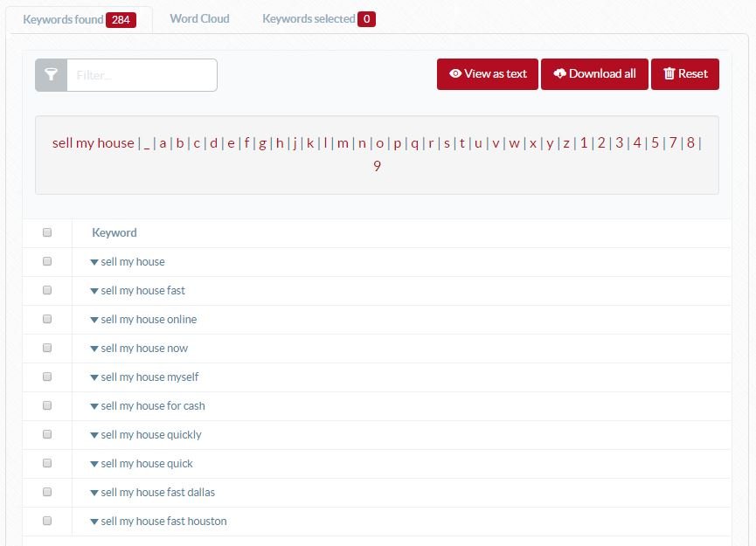
Task: Expand suggestions under 'sell my house online'
Action: [94, 319]
